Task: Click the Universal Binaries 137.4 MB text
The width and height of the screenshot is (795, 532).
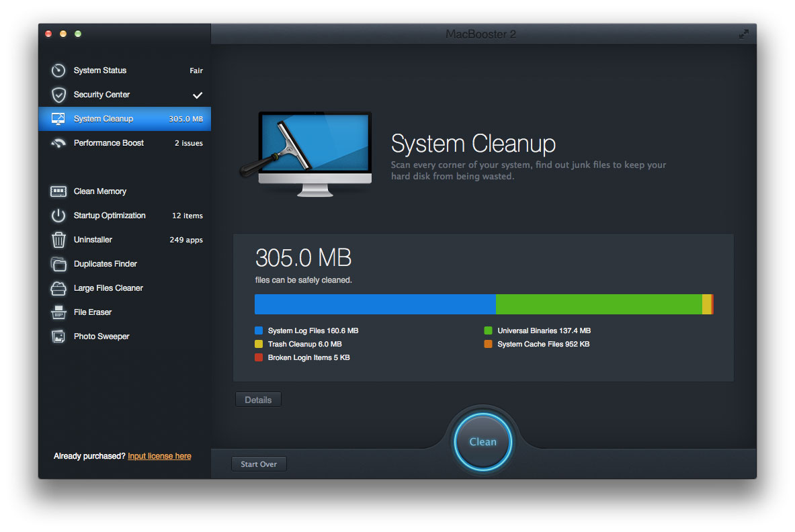Action: tap(544, 331)
